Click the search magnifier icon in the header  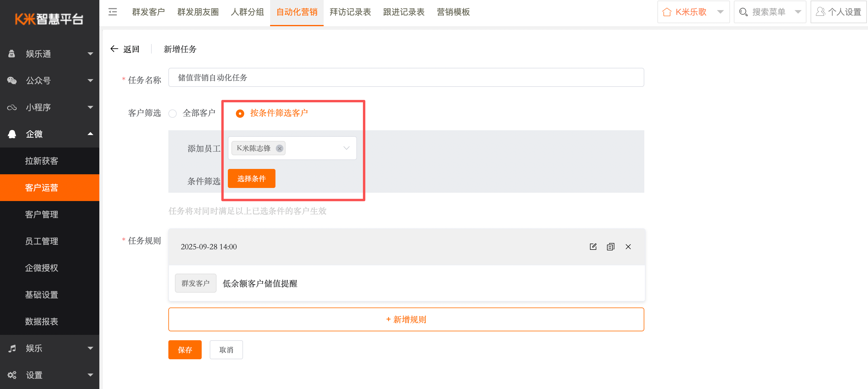[743, 12]
